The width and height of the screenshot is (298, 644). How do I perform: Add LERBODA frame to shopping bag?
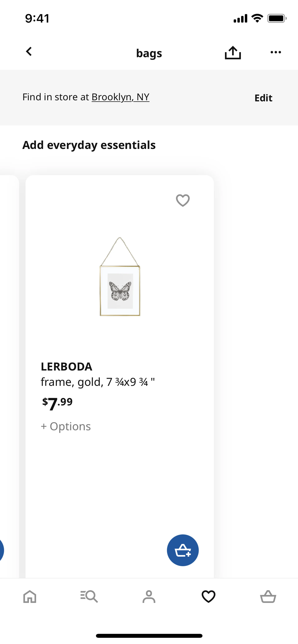coord(183,550)
